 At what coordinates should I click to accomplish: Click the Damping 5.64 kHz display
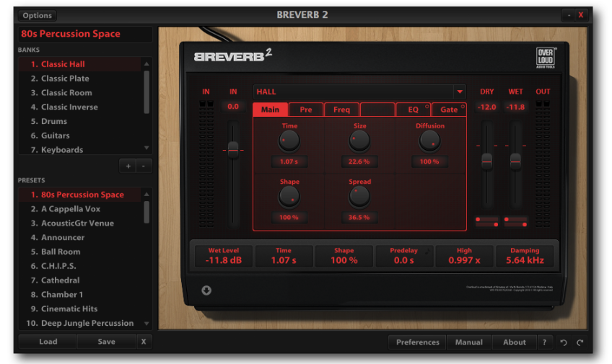coord(525,256)
